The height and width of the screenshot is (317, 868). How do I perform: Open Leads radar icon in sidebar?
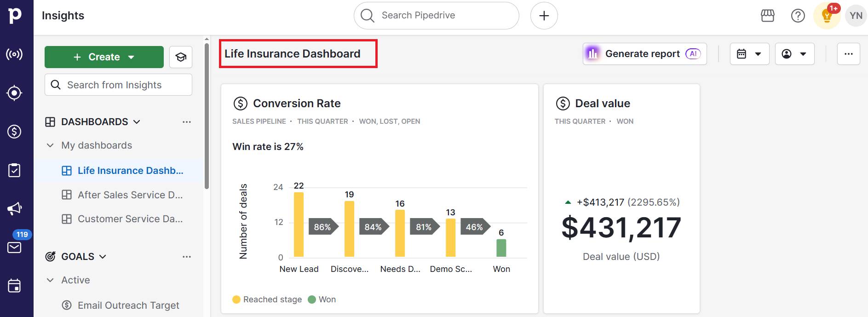14,54
